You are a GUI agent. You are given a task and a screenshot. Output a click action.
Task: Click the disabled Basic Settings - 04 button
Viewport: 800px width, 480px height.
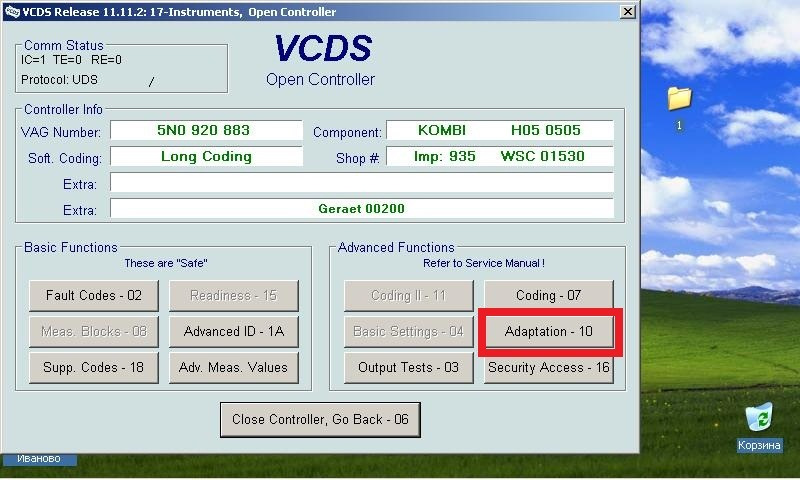tap(409, 332)
